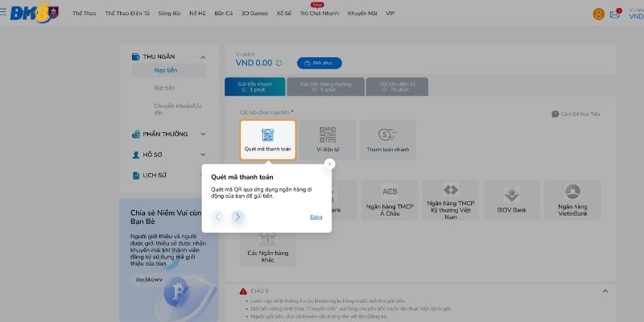644x322 pixels.
Task: Expand the HỒ SƠ section
Action: 203,155
